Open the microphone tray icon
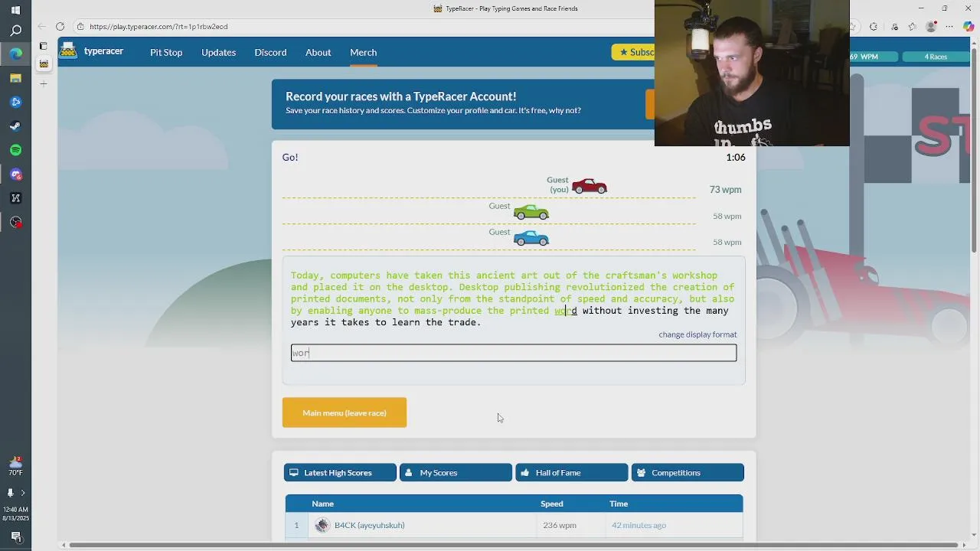Image resolution: width=980 pixels, height=551 pixels. click(10, 494)
